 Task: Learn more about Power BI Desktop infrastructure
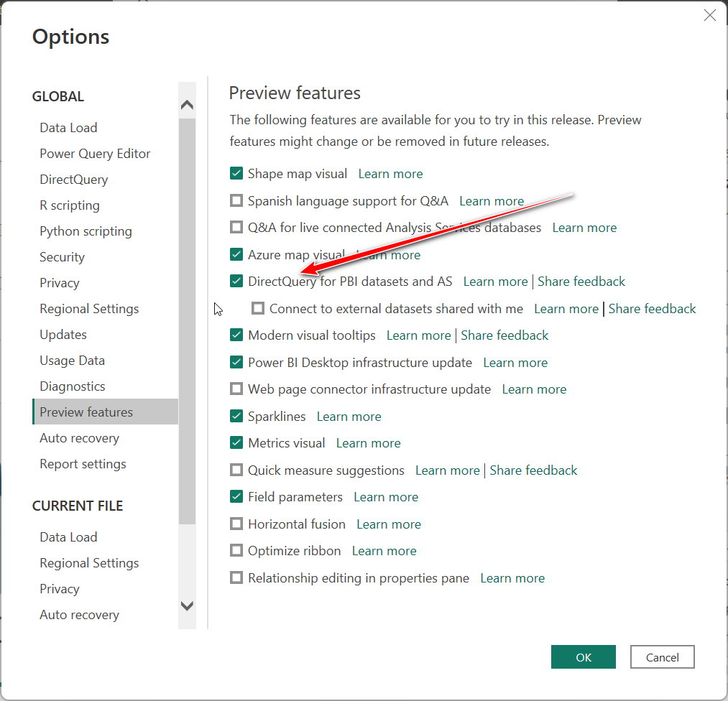pos(515,362)
